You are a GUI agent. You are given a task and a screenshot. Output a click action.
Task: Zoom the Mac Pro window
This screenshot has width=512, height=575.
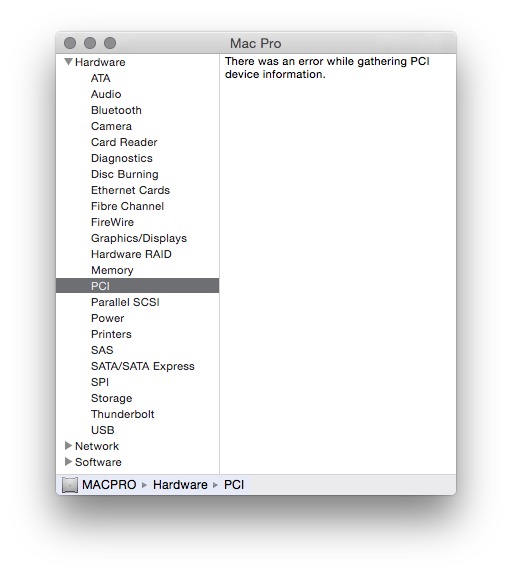110,43
